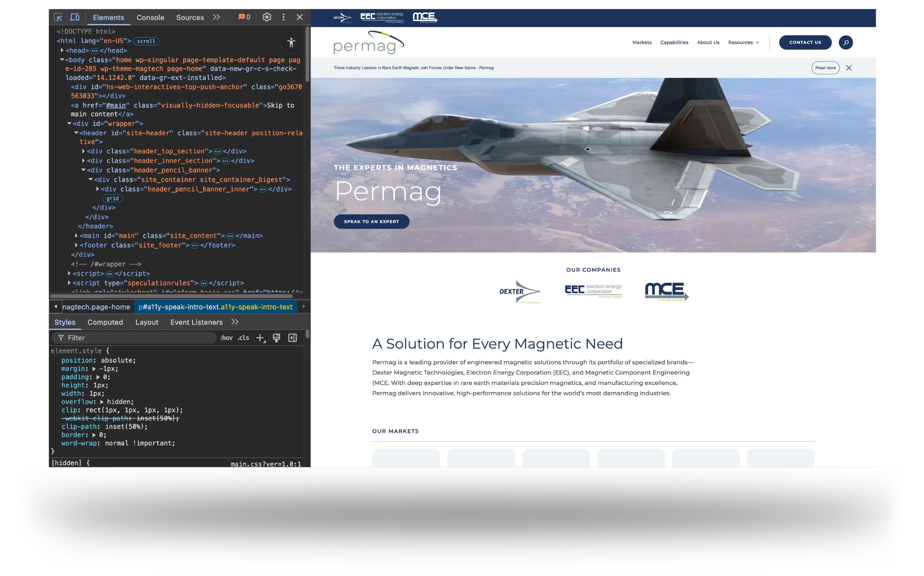924x576 pixels.
Task: Expand the Resources dropdown menu
Action: pyautogui.click(x=743, y=42)
